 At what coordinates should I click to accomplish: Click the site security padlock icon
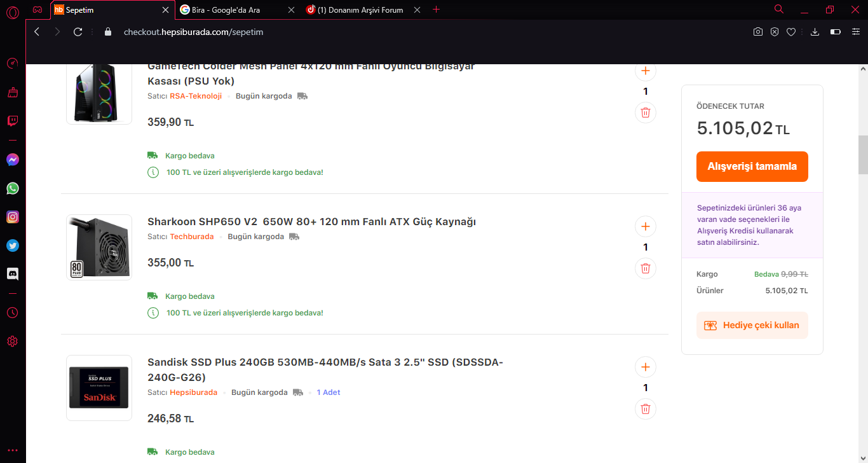click(107, 32)
